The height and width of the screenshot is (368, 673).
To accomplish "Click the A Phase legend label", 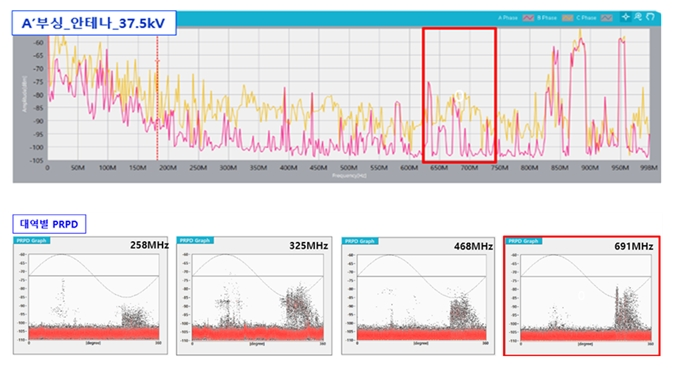I will click(508, 18).
